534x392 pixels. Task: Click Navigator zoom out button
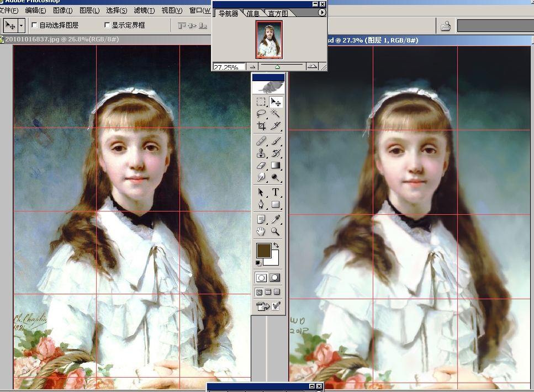pyautogui.click(x=252, y=67)
